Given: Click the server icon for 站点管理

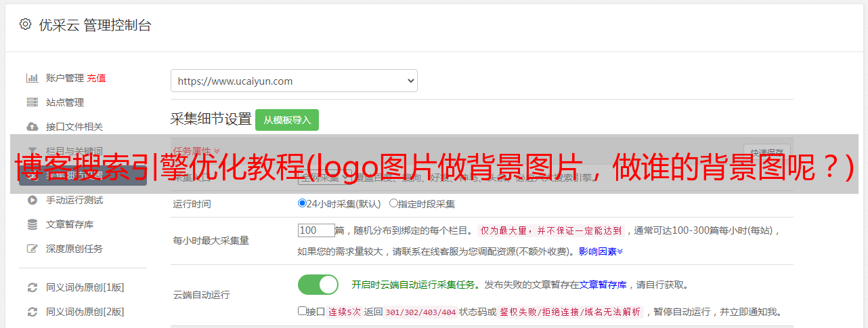Looking at the screenshot, I should (x=32, y=102).
